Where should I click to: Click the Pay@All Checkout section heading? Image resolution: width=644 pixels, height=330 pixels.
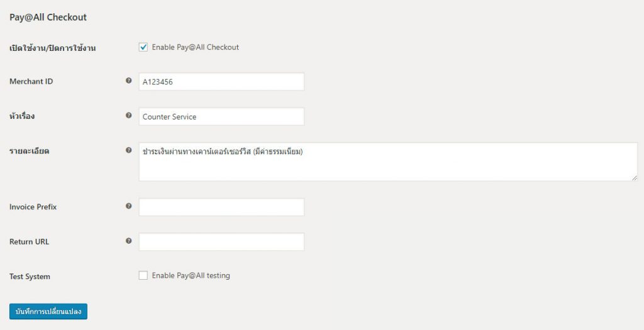(x=48, y=17)
